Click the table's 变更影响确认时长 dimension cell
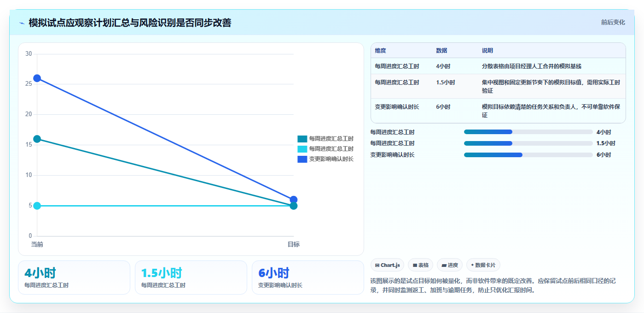644x313 pixels. [397, 106]
